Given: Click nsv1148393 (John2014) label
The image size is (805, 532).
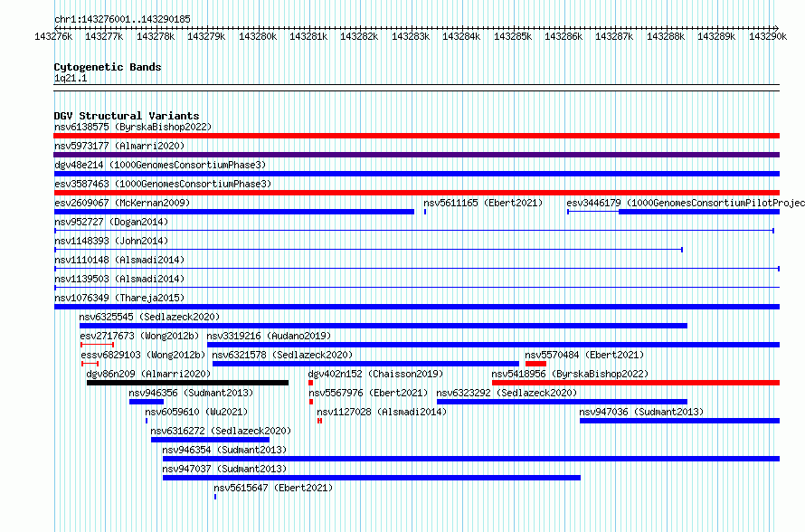Looking at the screenshot, I should click(111, 241).
